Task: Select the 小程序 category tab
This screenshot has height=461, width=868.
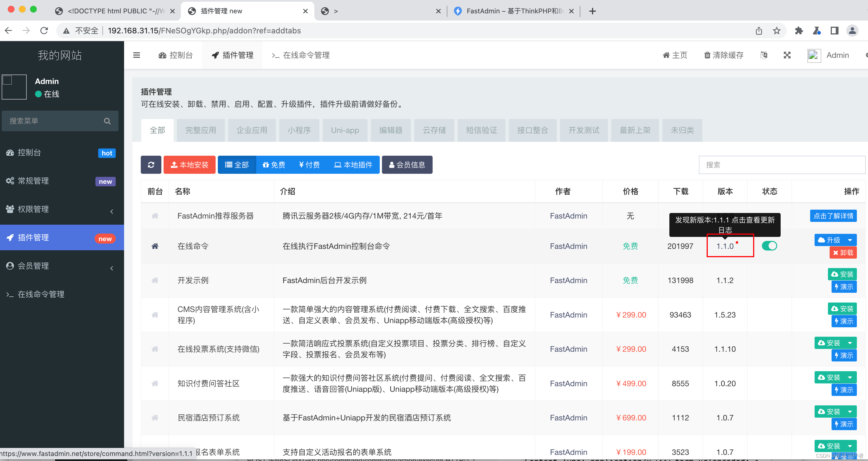Action: [299, 130]
